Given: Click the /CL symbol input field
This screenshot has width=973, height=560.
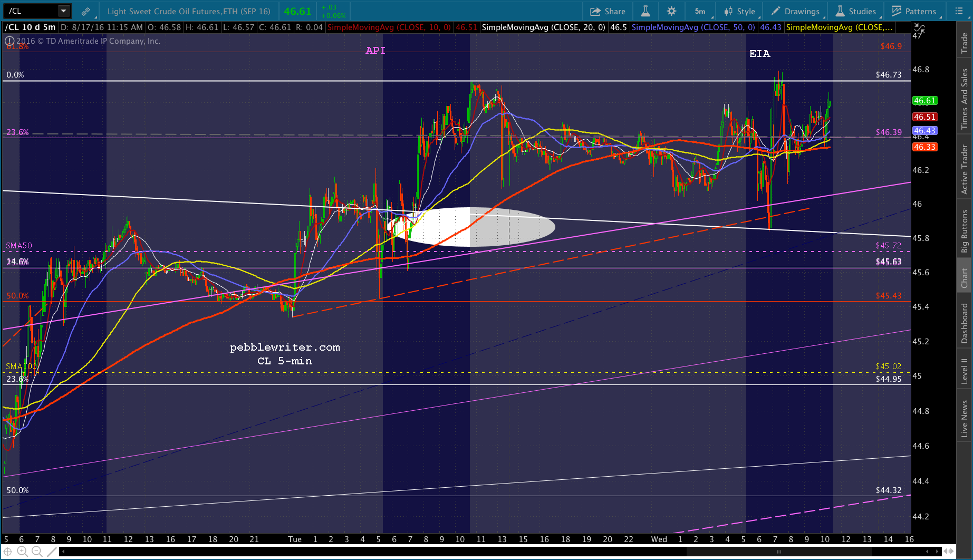Looking at the screenshot, I should click(31, 11).
